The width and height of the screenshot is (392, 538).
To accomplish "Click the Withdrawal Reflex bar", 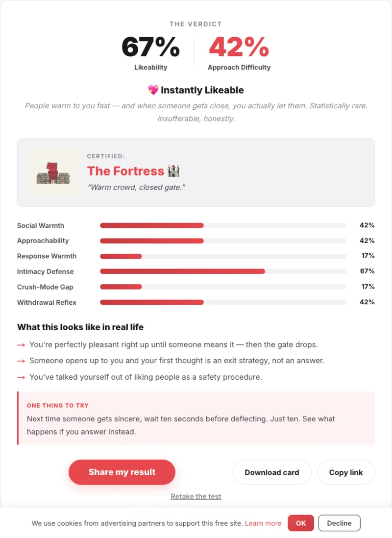I will (223, 302).
